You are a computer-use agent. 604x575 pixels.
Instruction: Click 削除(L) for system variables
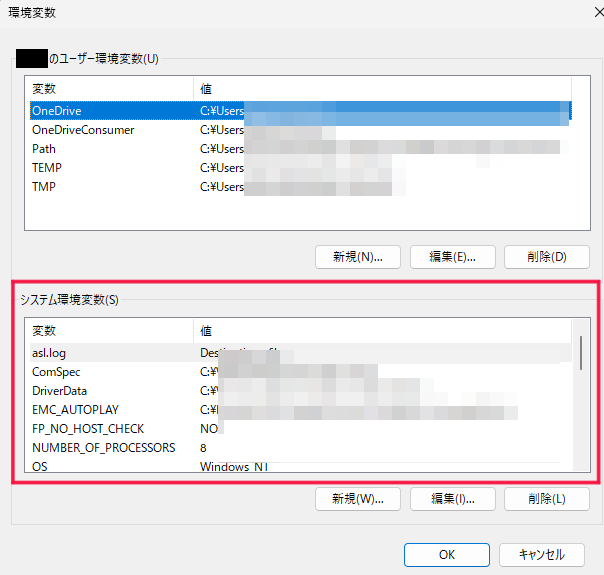(546, 498)
